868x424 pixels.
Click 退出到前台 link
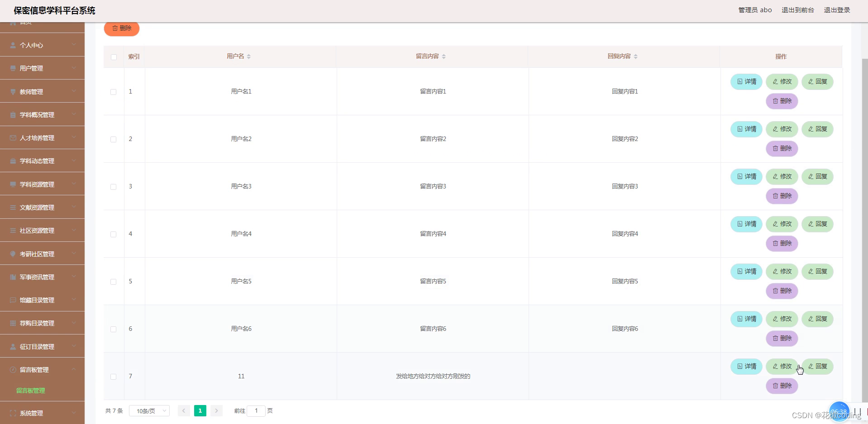(x=797, y=10)
